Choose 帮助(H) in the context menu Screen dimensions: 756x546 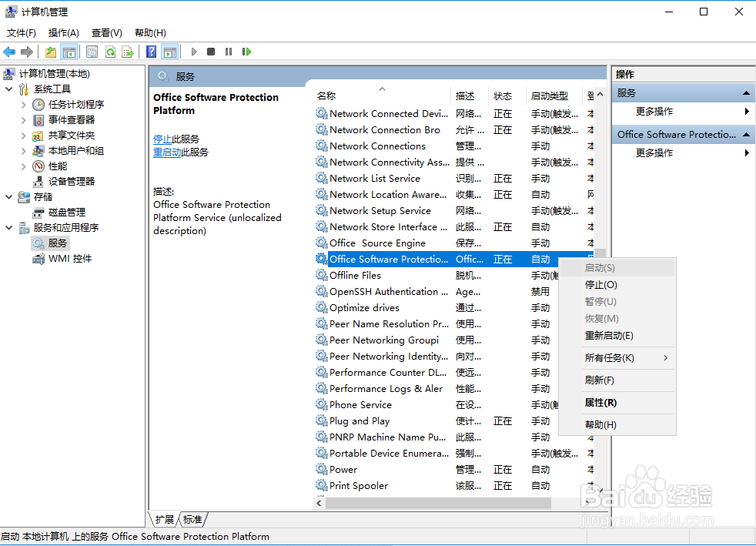pyautogui.click(x=617, y=424)
